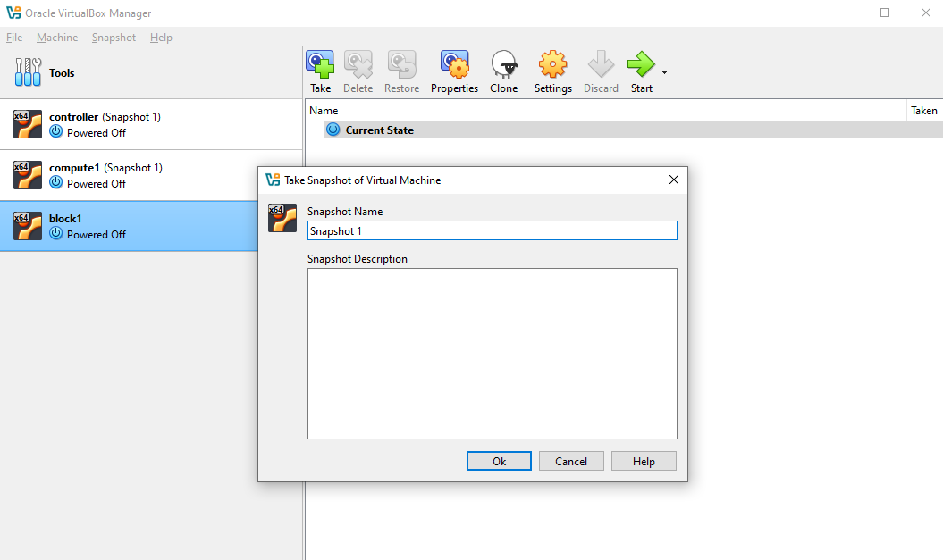Open the File menu
Image resolution: width=943 pixels, height=560 pixels.
[14, 38]
